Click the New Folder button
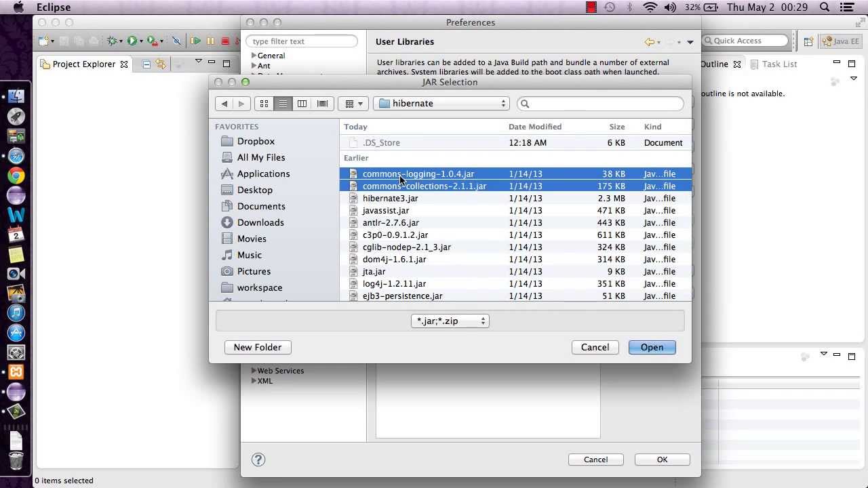 [x=258, y=347]
